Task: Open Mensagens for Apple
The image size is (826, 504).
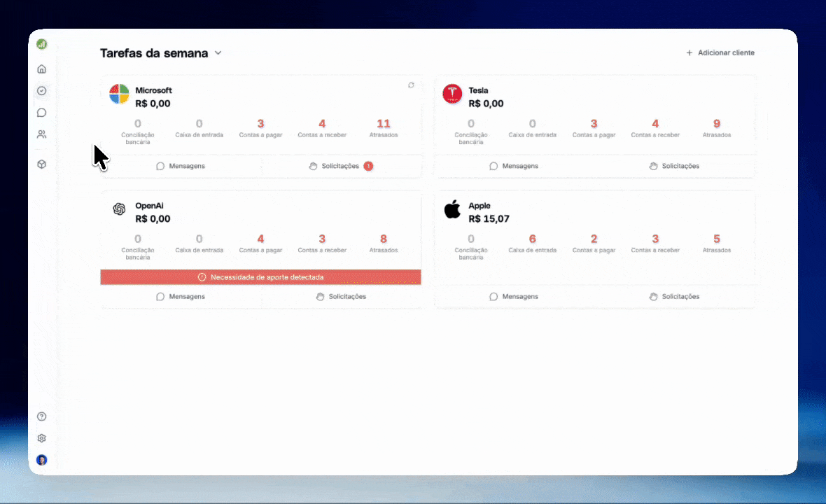Action: (x=514, y=297)
